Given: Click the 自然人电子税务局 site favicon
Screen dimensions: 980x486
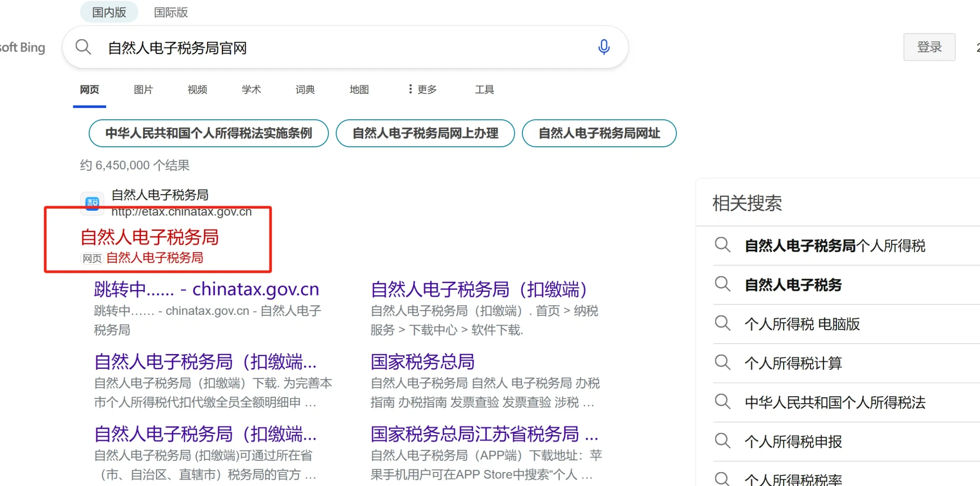Looking at the screenshot, I should [92, 203].
